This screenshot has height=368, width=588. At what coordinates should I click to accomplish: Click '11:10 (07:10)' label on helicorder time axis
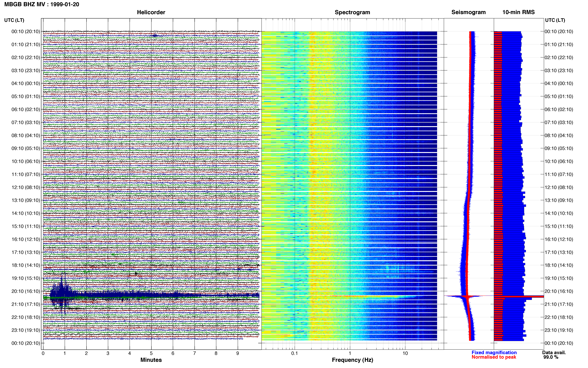coord(26,174)
